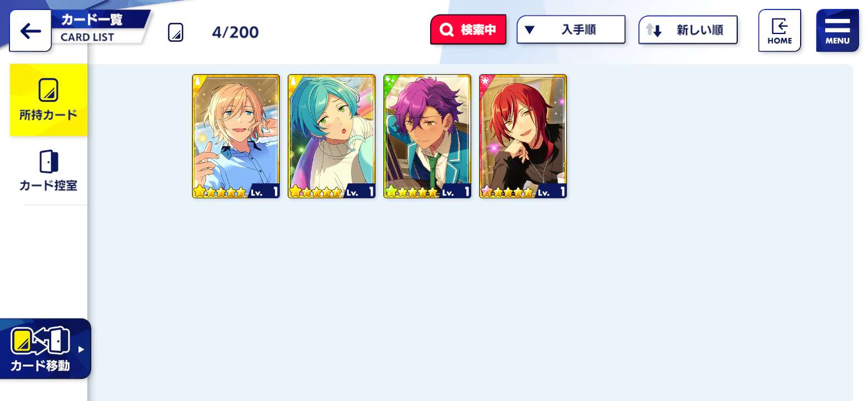The image size is (868, 401).
Task: Open the hamburger MENU button
Action: coord(837,31)
